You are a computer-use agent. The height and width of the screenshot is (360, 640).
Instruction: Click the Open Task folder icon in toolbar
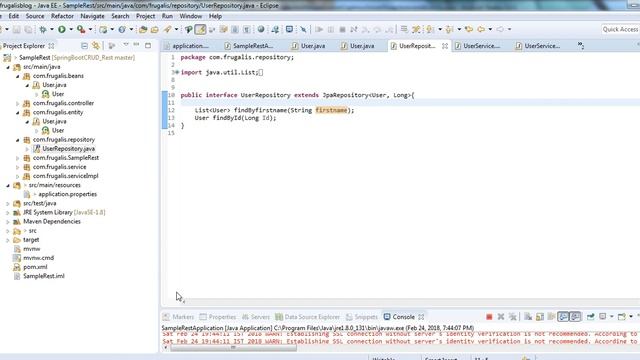[155, 29]
